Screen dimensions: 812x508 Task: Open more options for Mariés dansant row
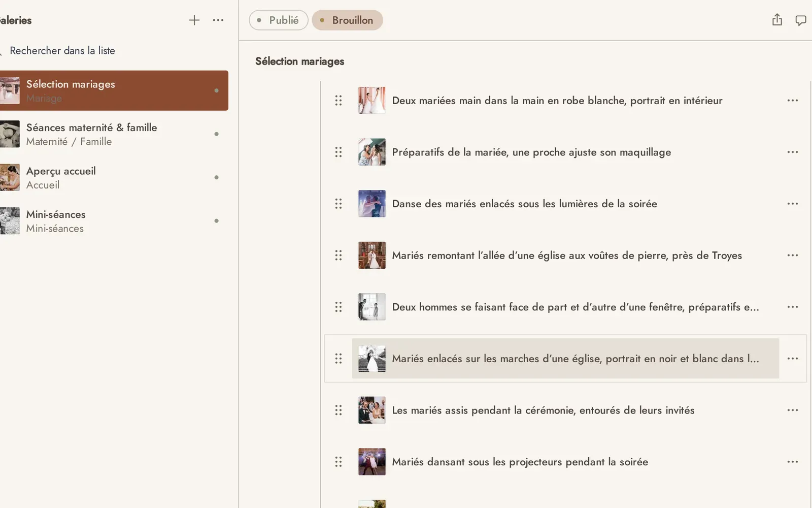[793, 462]
